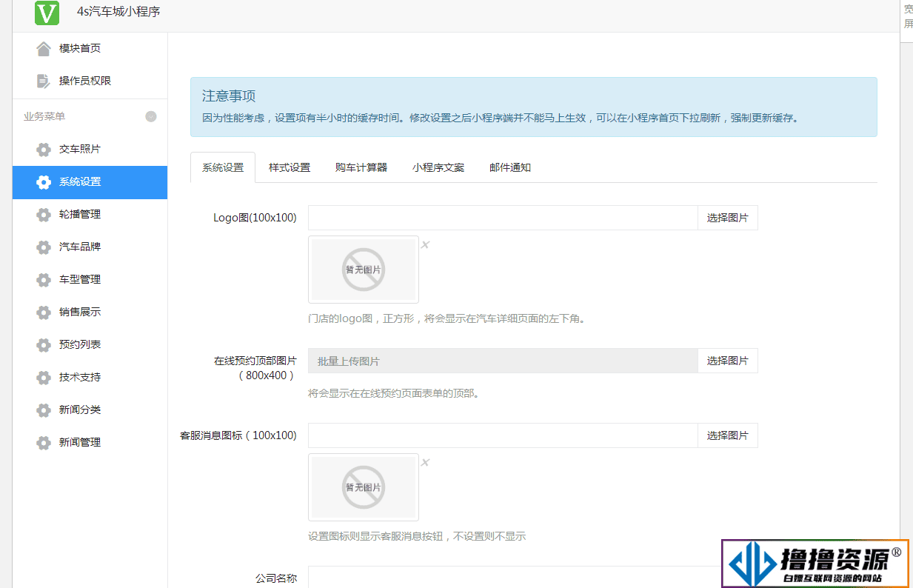Remove the Logo图 image with X

425,244
